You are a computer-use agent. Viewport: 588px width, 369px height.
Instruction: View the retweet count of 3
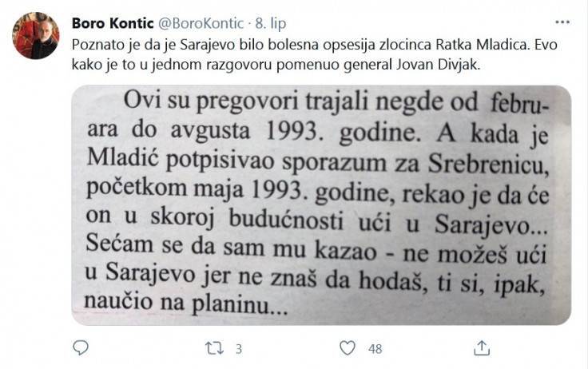(239, 349)
